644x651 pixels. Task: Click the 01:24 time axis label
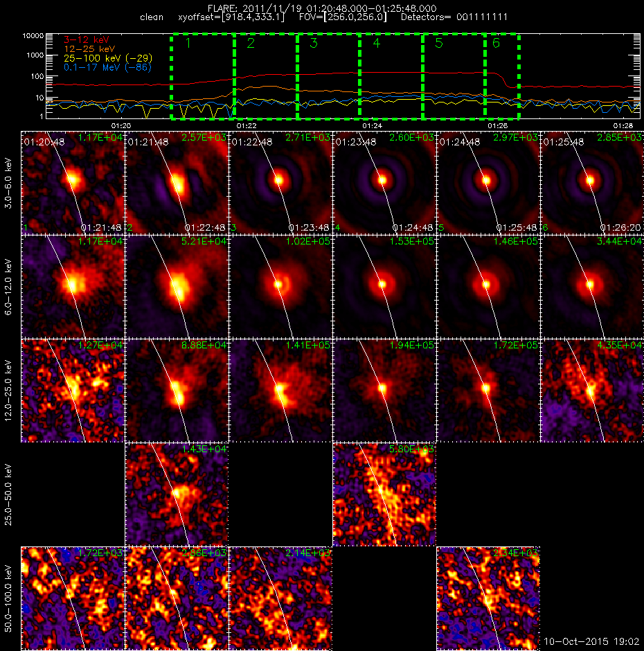pos(372,125)
